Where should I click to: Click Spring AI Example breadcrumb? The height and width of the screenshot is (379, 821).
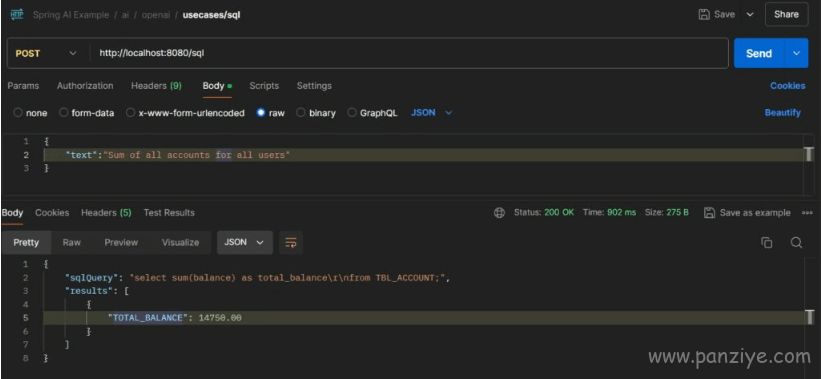point(71,15)
